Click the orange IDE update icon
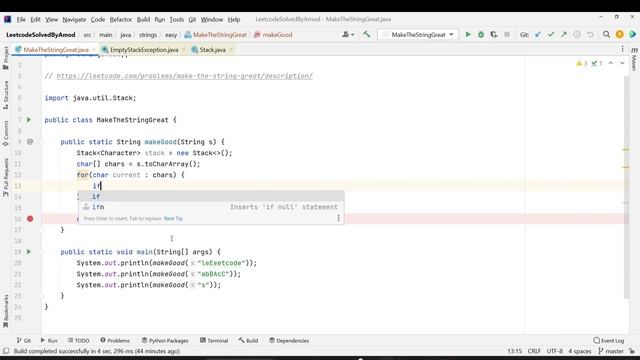The width and height of the screenshot is (640, 360). pyautogui.click(x=620, y=35)
